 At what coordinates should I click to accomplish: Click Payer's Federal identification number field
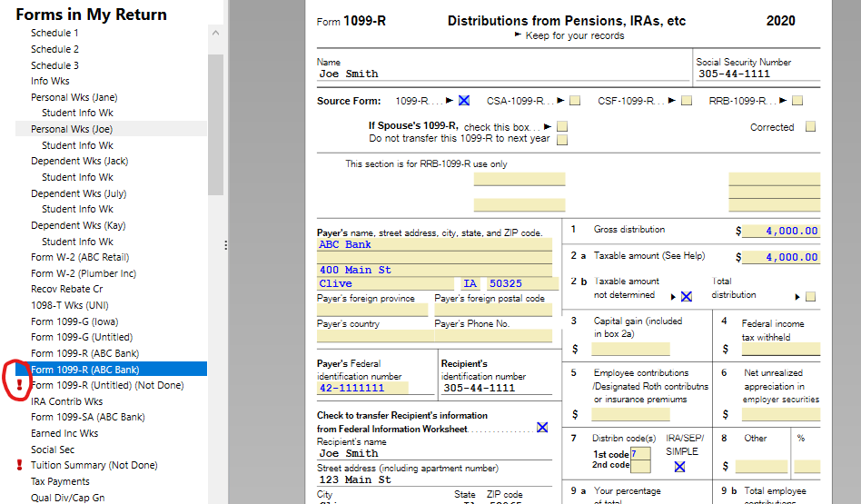pyautogui.click(x=362, y=388)
